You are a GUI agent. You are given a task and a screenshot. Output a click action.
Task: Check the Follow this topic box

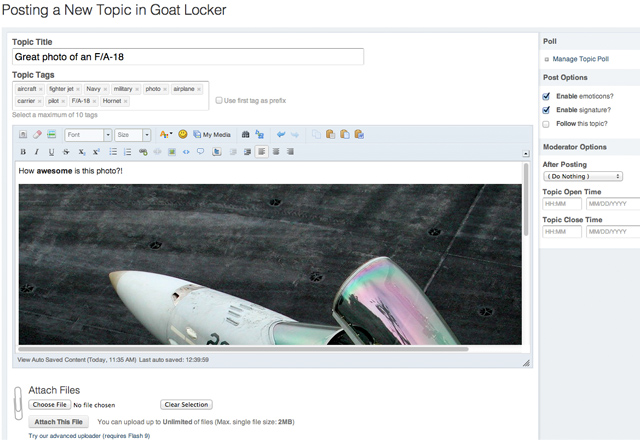click(546, 124)
